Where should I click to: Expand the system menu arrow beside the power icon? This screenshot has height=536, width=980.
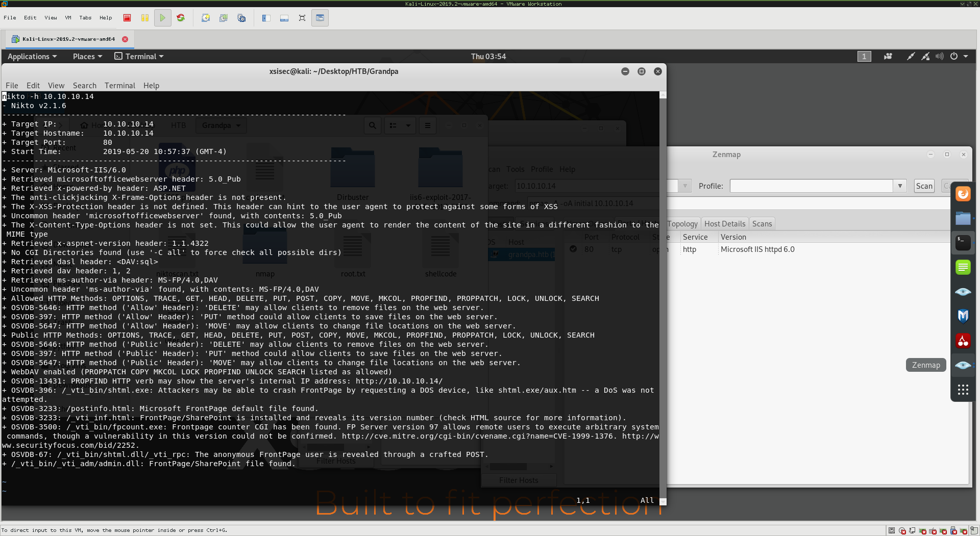pyautogui.click(x=966, y=57)
